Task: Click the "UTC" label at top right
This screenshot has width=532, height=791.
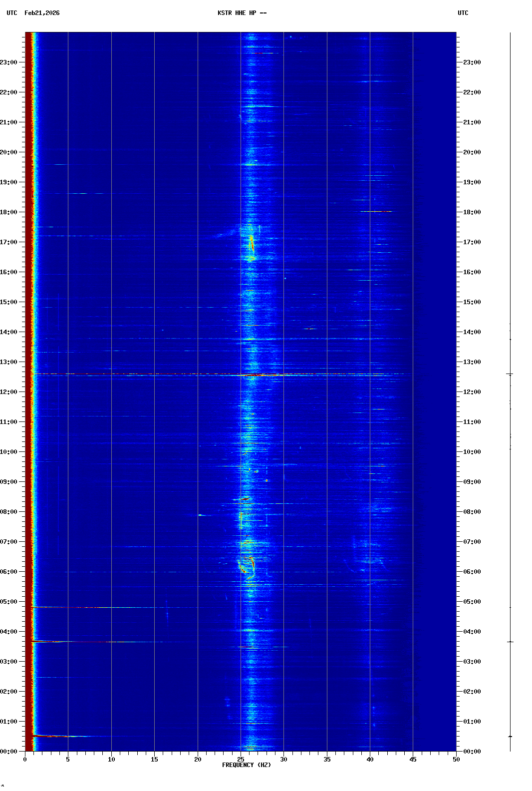Action: pos(463,13)
